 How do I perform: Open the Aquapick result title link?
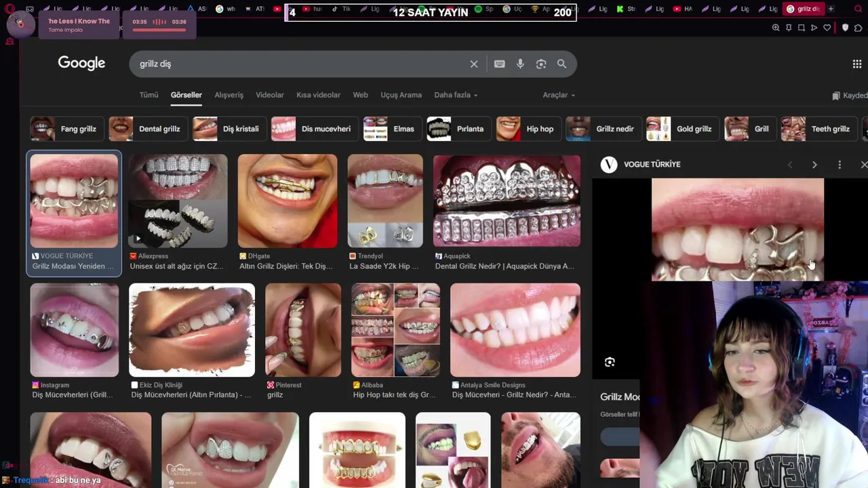pos(505,266)
